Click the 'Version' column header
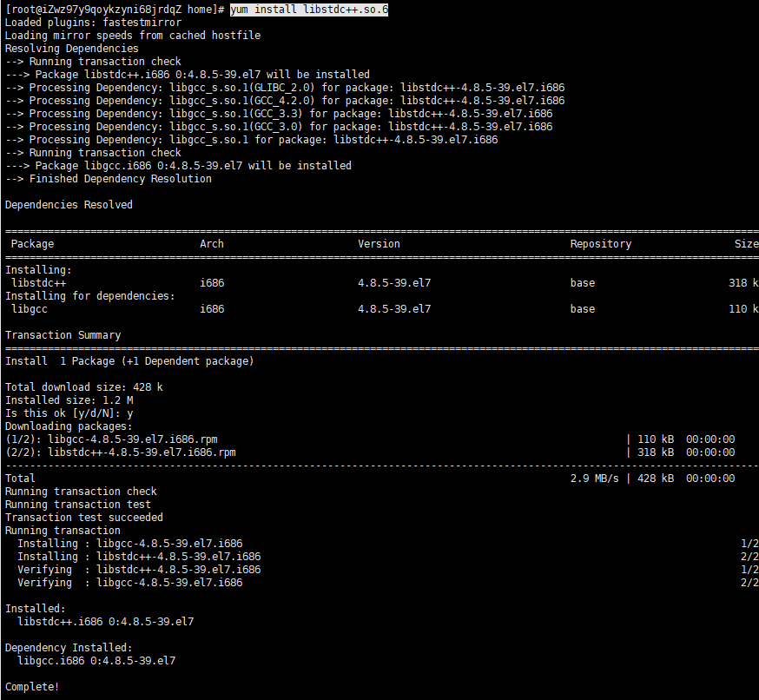759x700 pixels. tap(379, 244)
